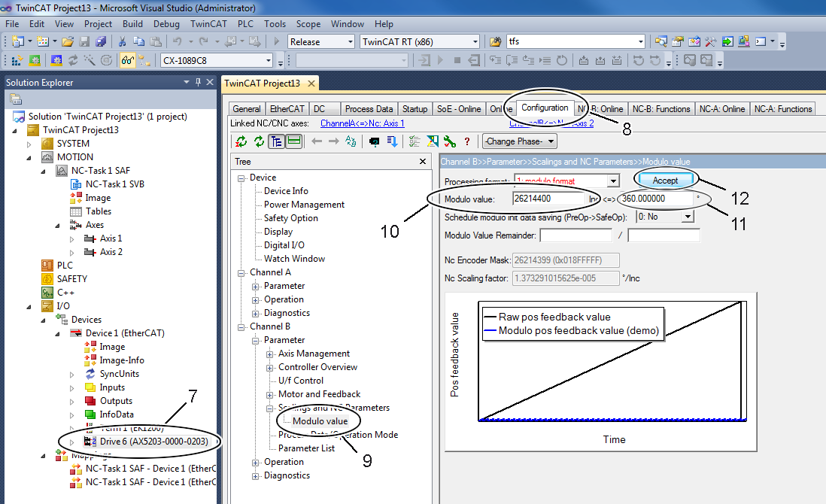The width and height of the screenshot is (826, 504).
Task: Switch to SoE - Online tab
Action: click(459, 108)
